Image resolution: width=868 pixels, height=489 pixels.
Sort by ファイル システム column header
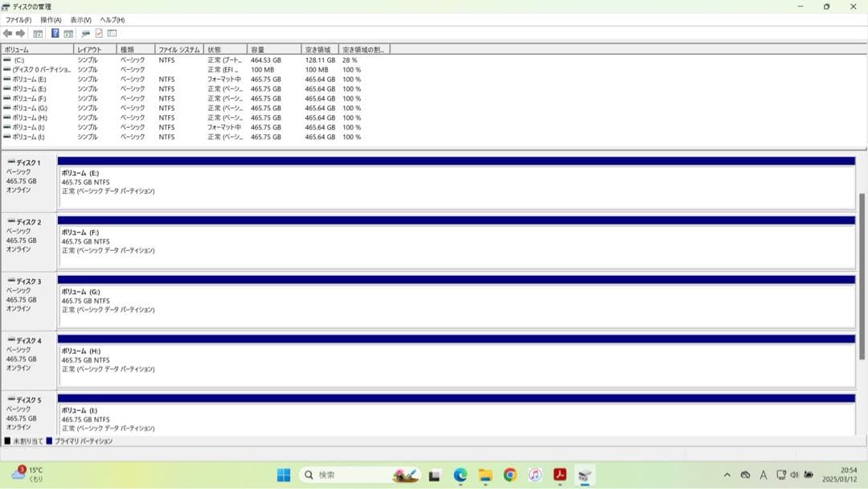178,49
